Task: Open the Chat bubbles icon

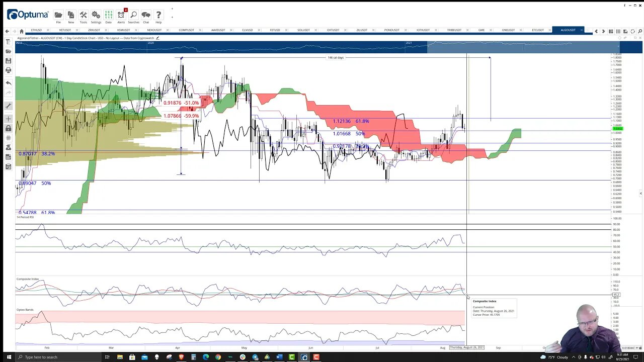Action: [146, 16]
